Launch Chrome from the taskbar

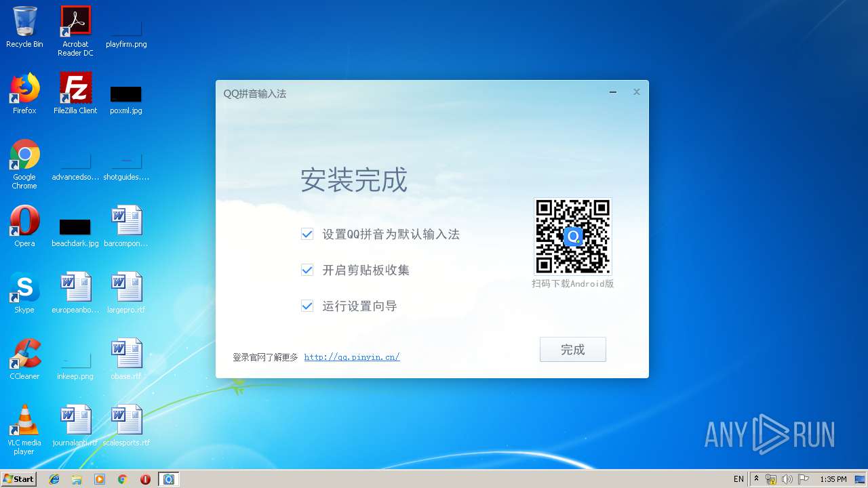(123, 479)
